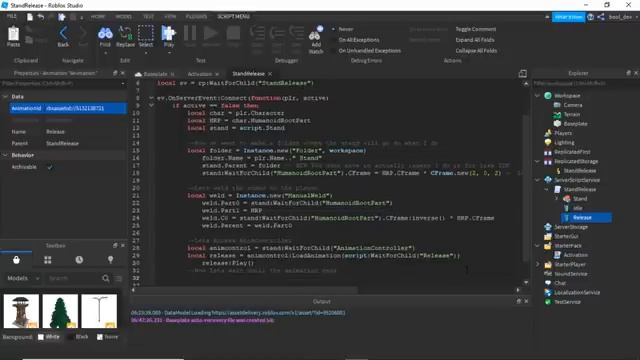Select ReplicatedFirst in Explorer
This screenshot has width=640, height=360.
click(x=572, y=152)
